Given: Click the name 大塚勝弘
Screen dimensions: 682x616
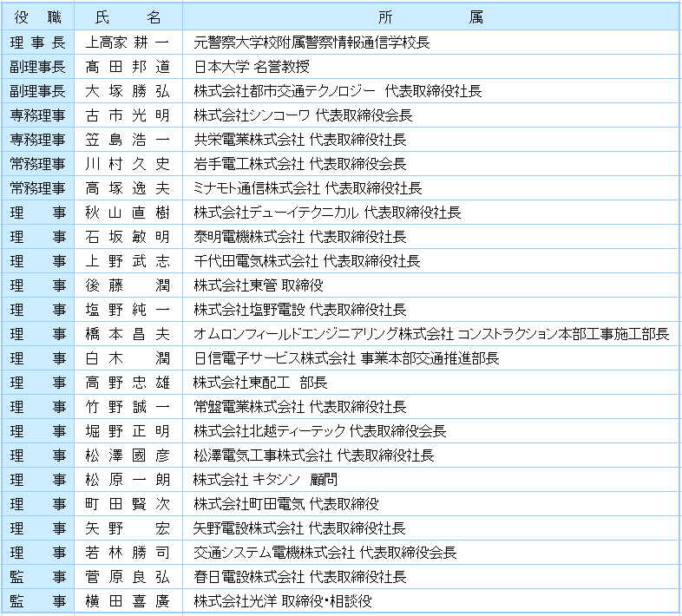Looking at the screenshot, I should [128, 91].
